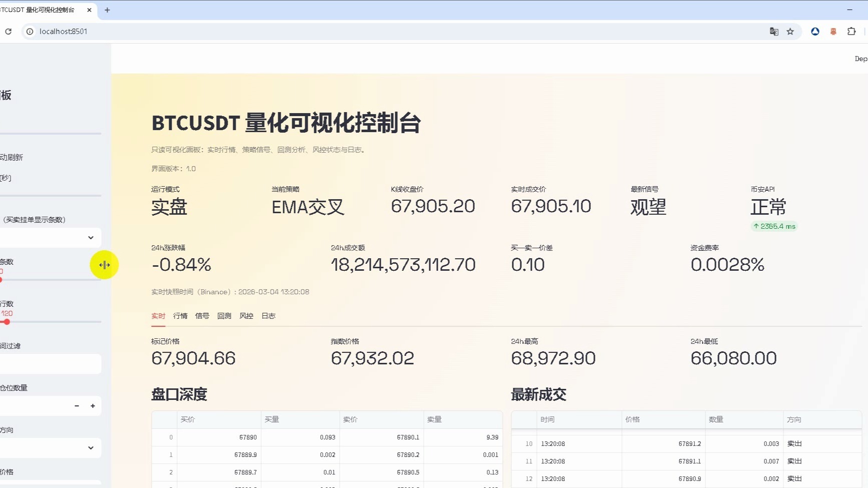Viewport: 868px width, 488px height.
Task: Click the orange owl extension icon
Action: pos(833,32)
